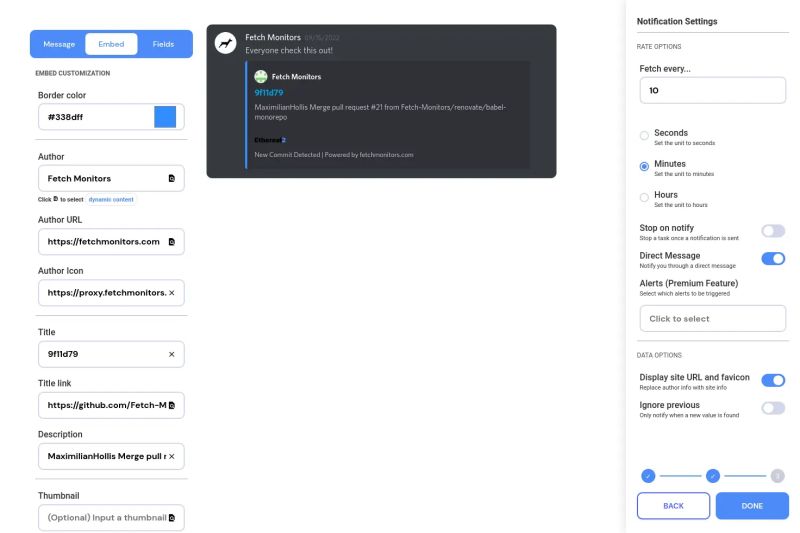The height and width of the screenshot is (533, 800).
Task: Click into the Fetch every input field
Action: click(712, 90)
